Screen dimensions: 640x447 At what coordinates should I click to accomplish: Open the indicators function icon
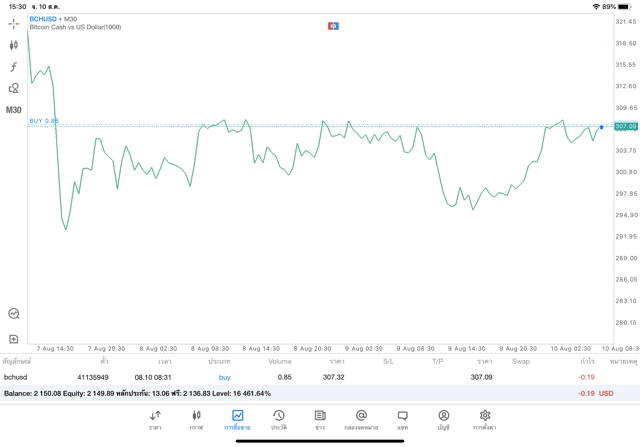point(14,66)
